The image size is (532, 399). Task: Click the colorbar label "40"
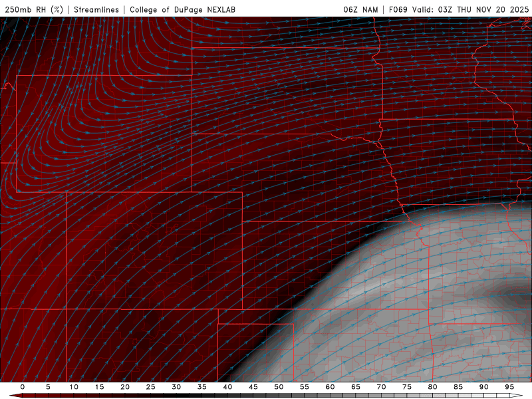(227, 387)
